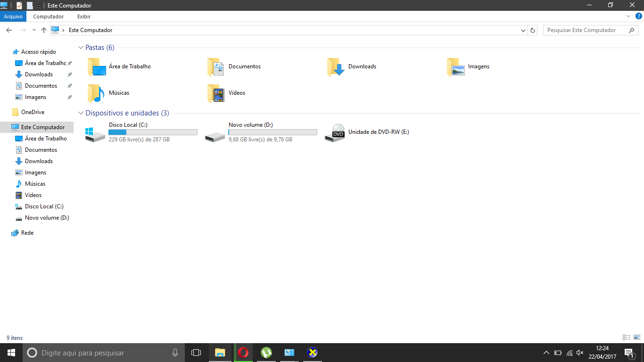Viewport: 644px width, 362px height.
Task: Go forward with the right arrow button
Action: click(23, 30)
